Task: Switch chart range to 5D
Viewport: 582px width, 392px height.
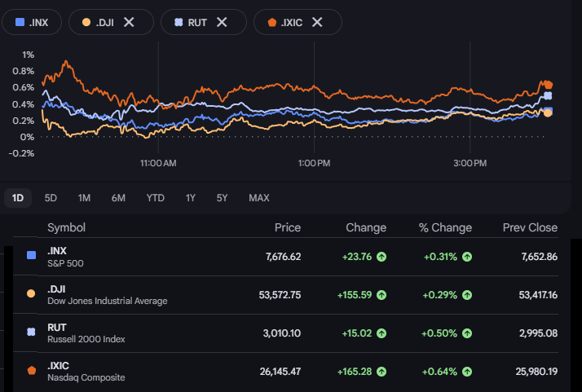Action: [x=51, y=198]
